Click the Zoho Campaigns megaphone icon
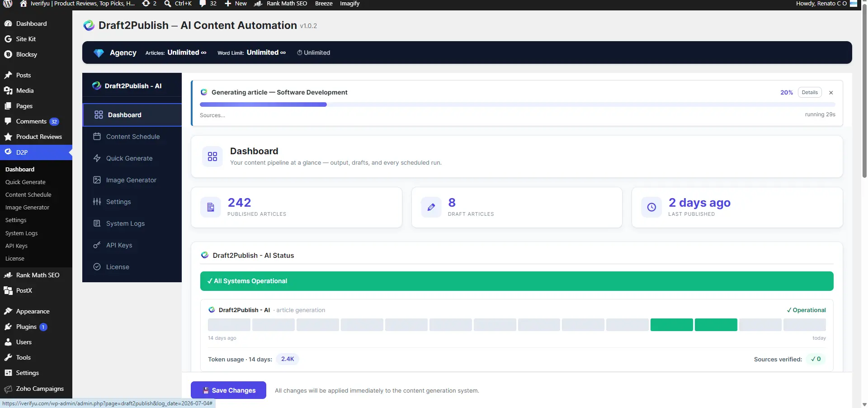Viewport: 868px width, 408px height. pyautogui.click(x=8, y=389)
